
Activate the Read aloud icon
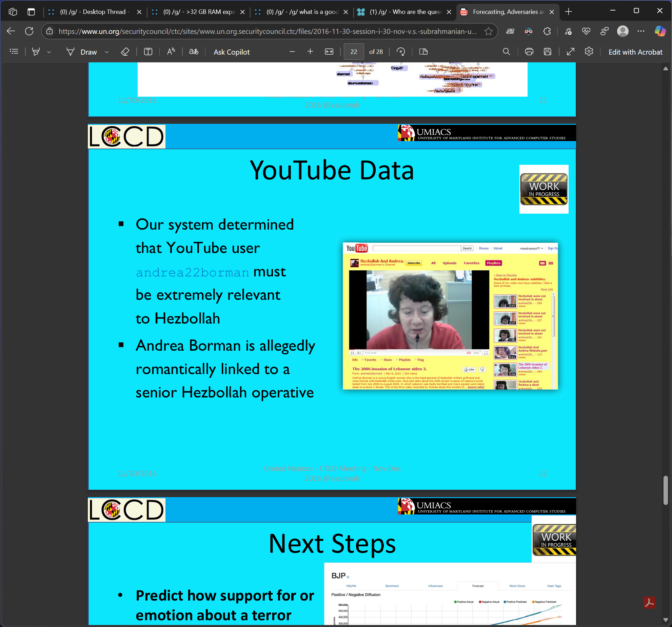pyautogui.click(x=171, y=52)
